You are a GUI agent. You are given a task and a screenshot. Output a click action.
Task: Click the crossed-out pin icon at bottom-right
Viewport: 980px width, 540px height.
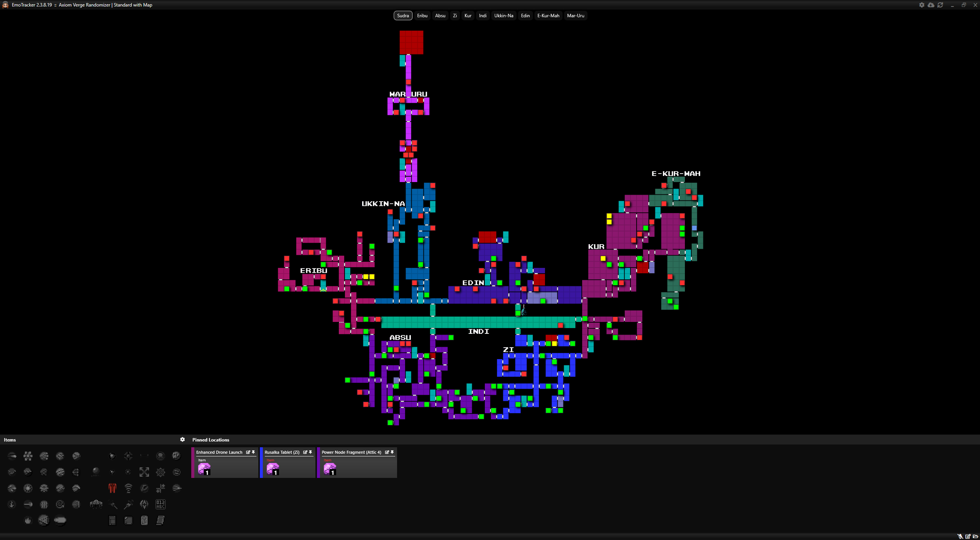(x=960, y=537)
